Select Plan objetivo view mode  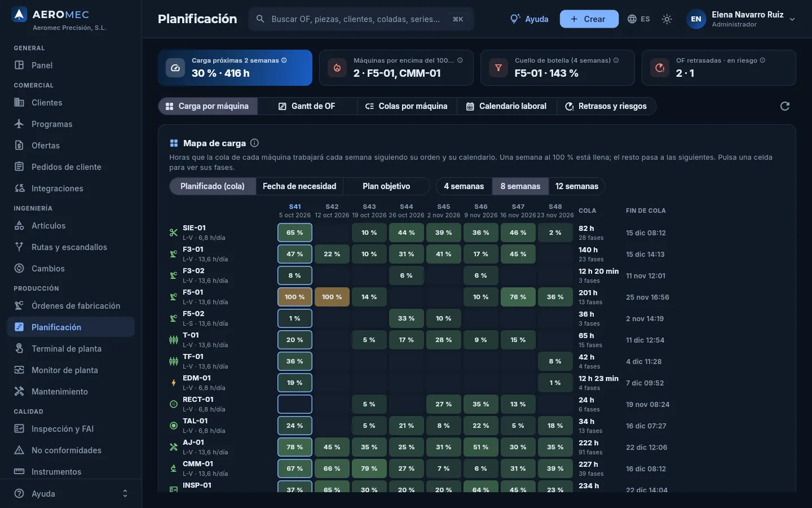386,186
